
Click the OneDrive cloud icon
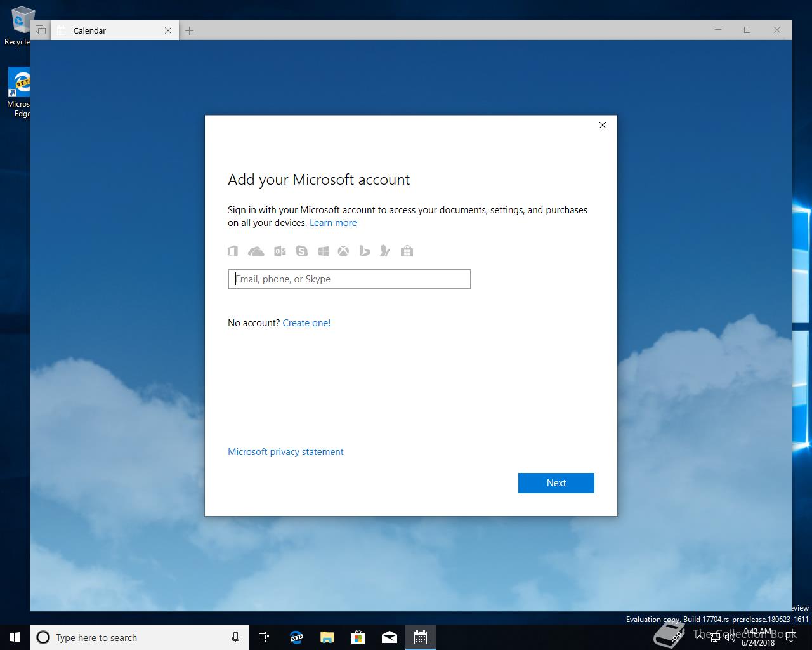point(256,251)
